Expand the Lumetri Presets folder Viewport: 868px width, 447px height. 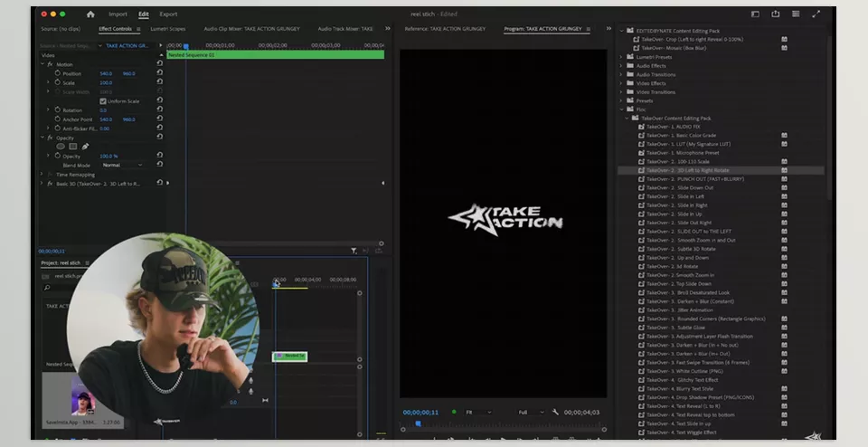point(621,57)
